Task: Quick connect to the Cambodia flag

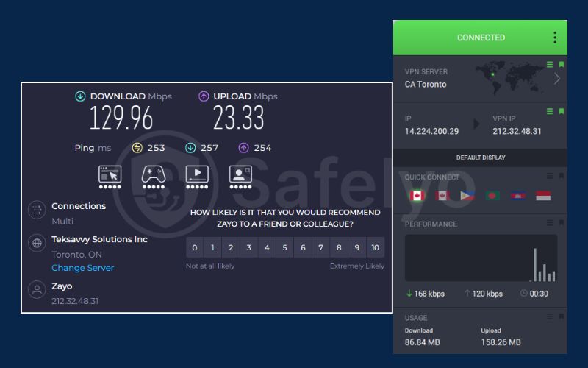Action: [x=518, y=196]
